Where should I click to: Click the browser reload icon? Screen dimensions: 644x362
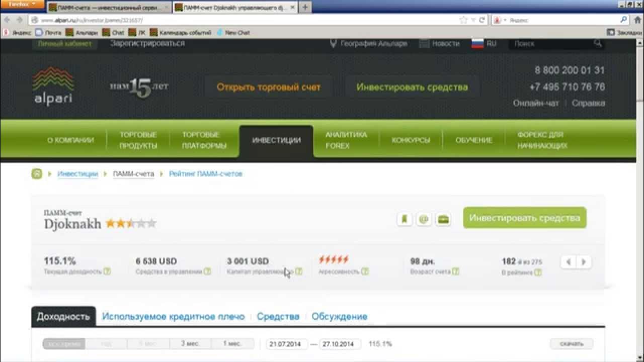pos(481,20)
